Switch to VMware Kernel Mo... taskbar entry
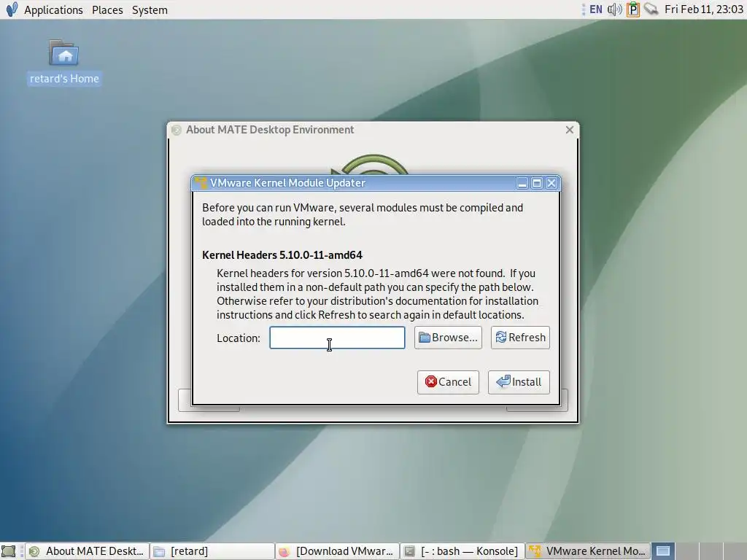 coord(587,551)
